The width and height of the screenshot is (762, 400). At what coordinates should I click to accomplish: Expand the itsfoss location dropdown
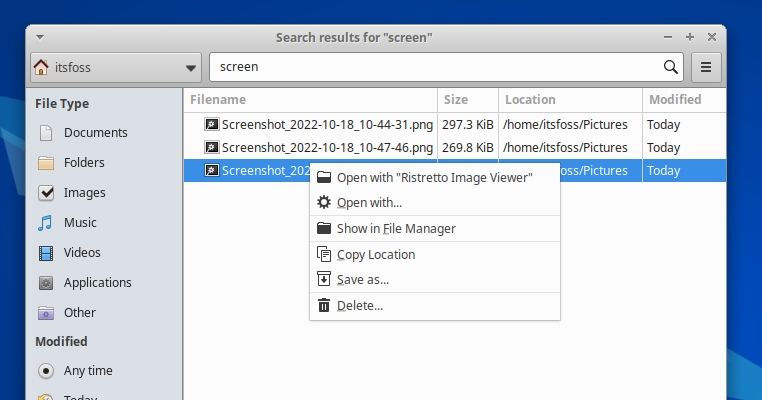click(x=191, y=68)
